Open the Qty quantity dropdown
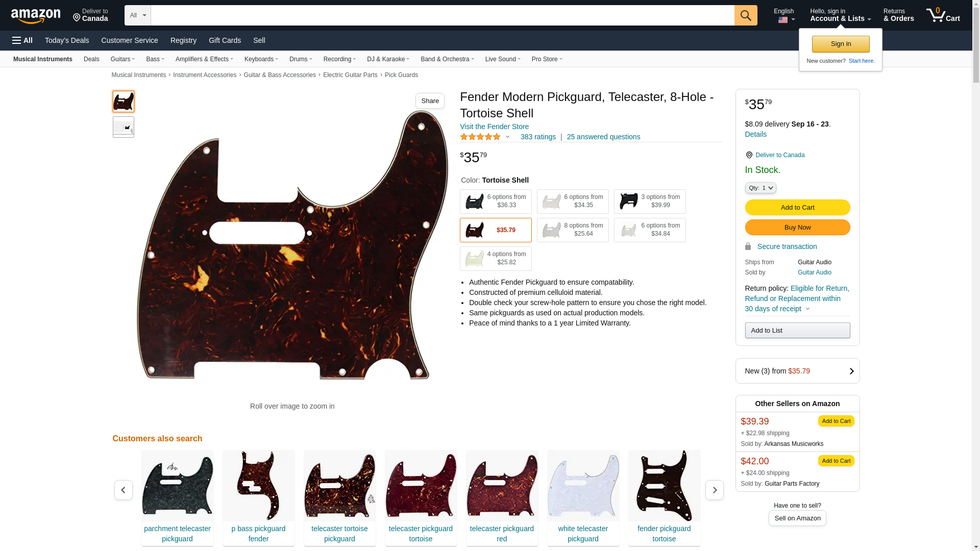Image resolution: width=980 pixels, height=551 pixels. [760, 188]
